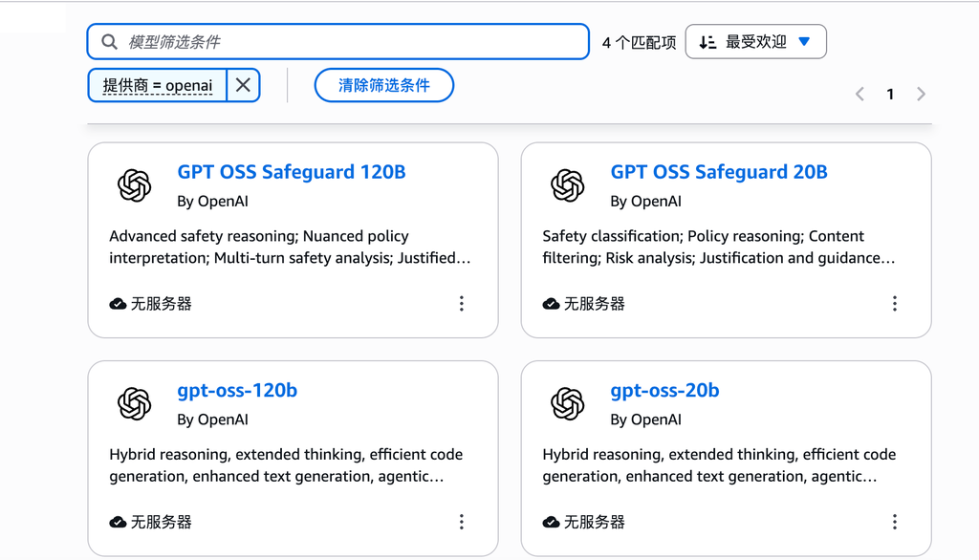
Task: Remove the 提供商 = openai filter tag
Action: point(243,85)
